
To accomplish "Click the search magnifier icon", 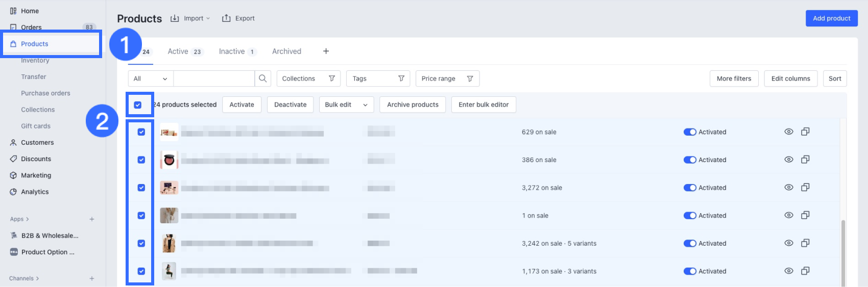I will [262, 79].
